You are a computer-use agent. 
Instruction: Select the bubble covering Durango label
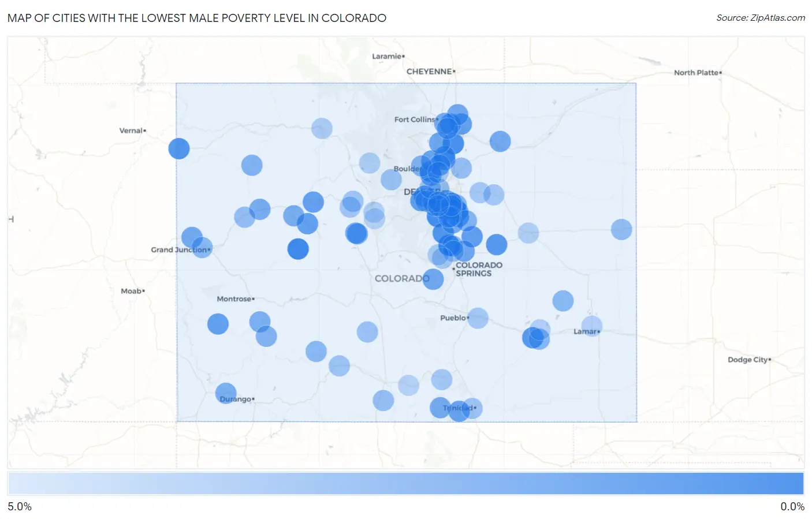[226, 394]
